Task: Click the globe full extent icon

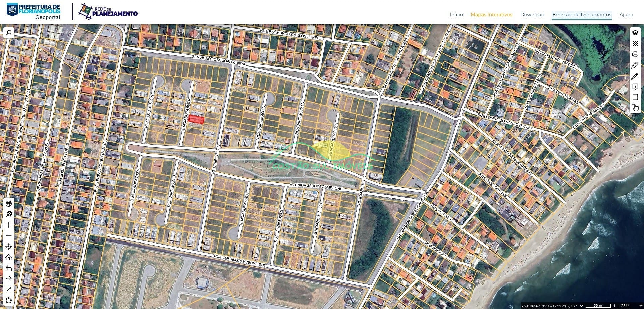Action: point(9,204)
